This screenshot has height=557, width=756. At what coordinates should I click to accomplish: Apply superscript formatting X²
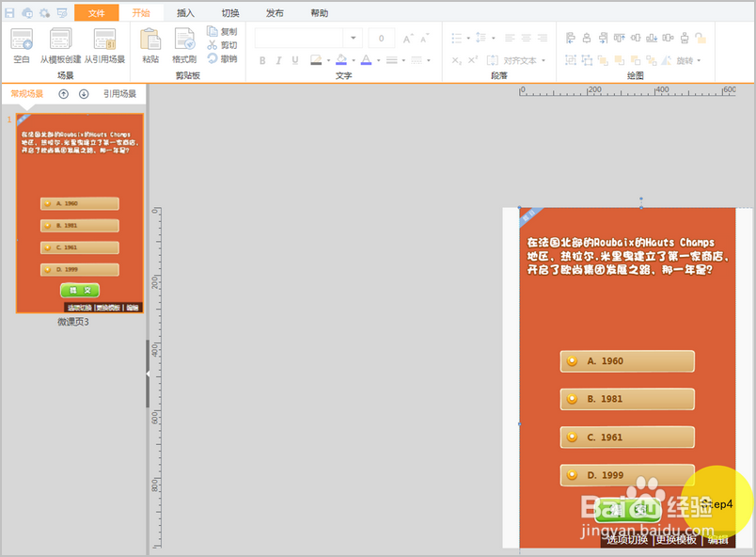click(x=473, y=60)
